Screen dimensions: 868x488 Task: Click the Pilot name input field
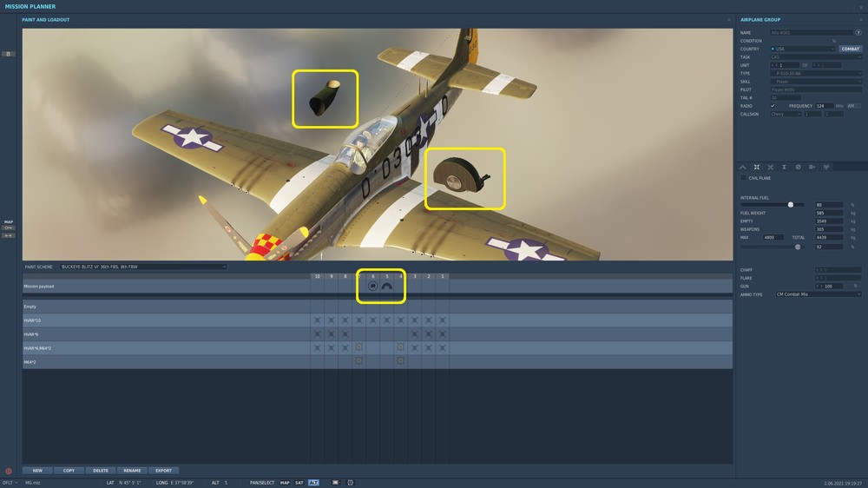click(815, 89)
